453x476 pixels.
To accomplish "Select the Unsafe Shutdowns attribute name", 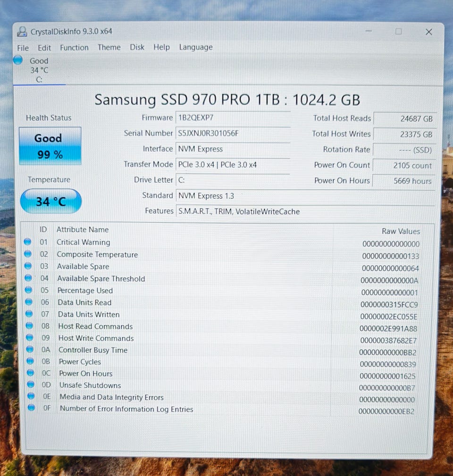I will click(x=90, y=385).
